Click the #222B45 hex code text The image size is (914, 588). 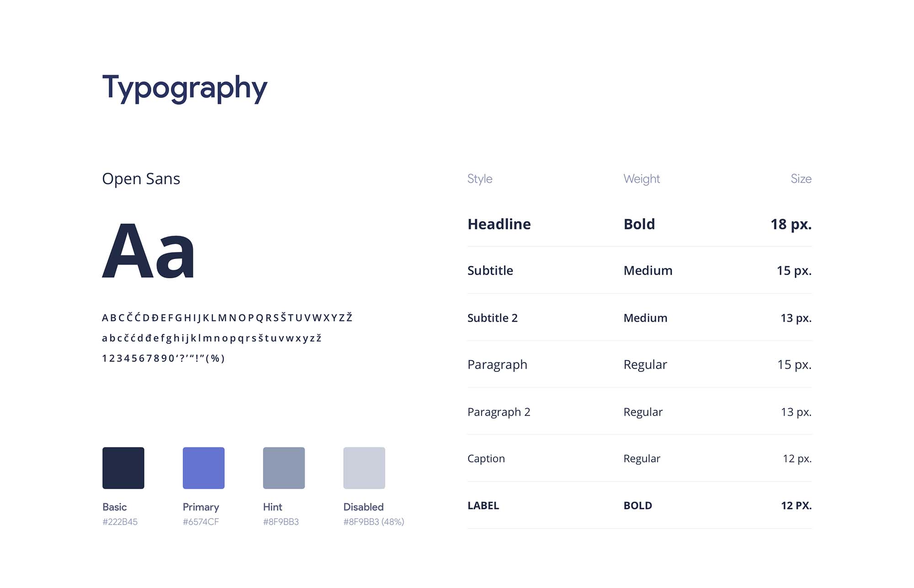pyautogui.click(x=120, y=522)
